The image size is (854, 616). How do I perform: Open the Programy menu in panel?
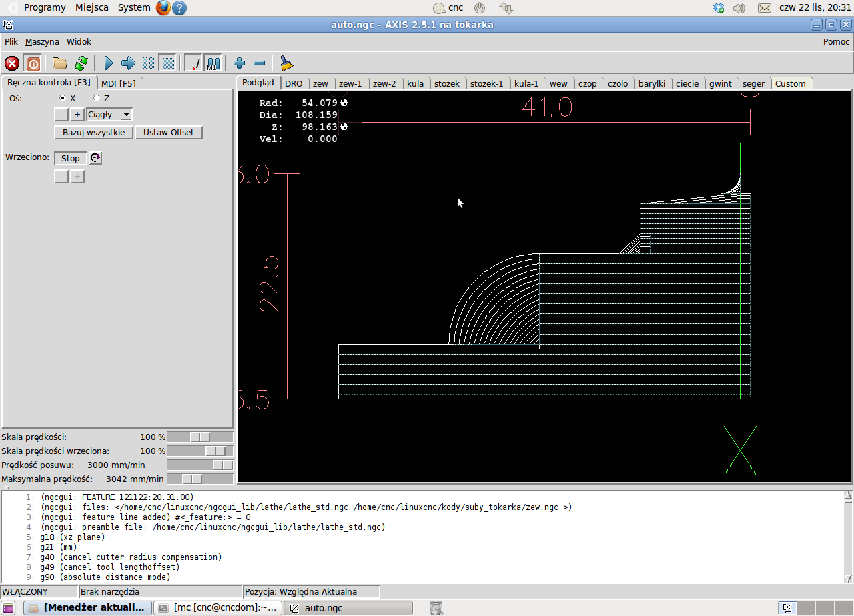click(x=45, y=8)
